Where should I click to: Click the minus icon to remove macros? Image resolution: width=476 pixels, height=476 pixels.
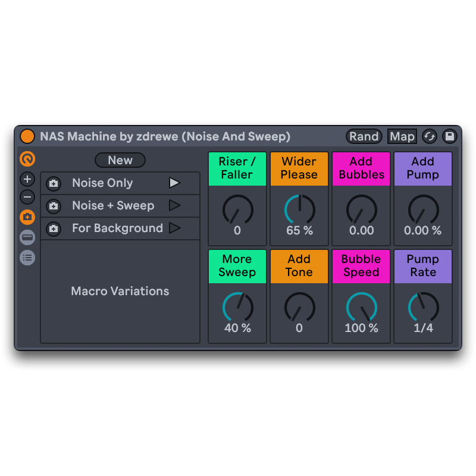27,198
